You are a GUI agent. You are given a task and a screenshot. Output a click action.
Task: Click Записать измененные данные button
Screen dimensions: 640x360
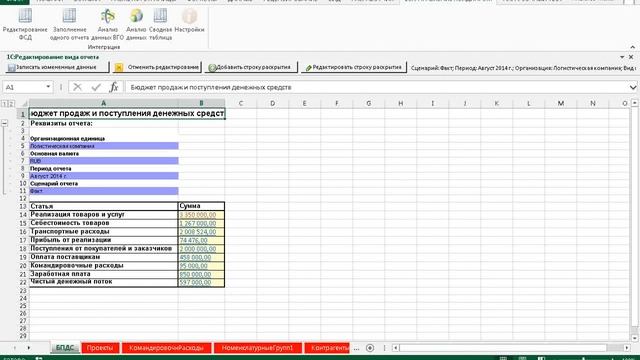(x=58, y=67)
